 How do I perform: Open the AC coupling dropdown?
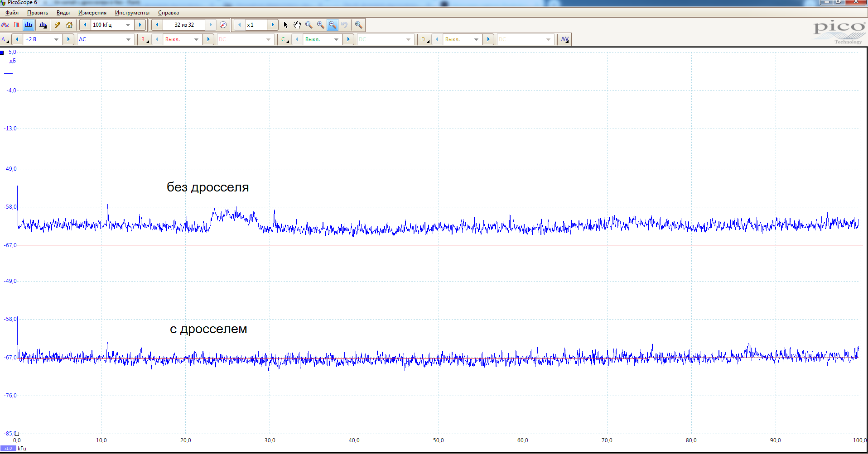(128, 39)
